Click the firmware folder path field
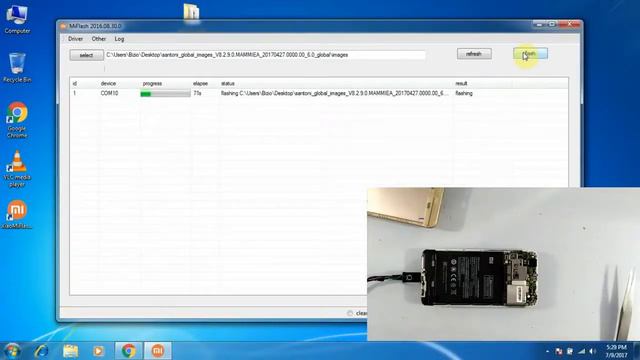Screen dimensions: 640x360 (265, 55)
